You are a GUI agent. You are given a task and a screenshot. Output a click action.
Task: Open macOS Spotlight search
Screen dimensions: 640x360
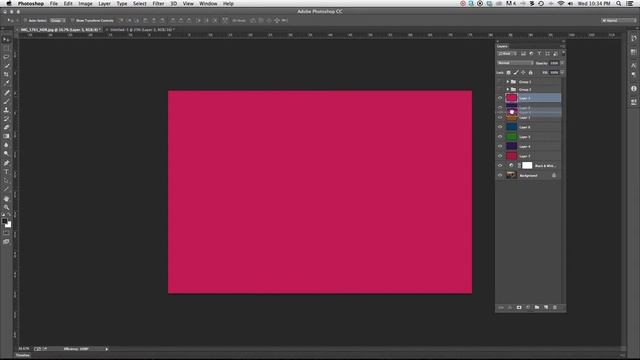tap(619, 4)
